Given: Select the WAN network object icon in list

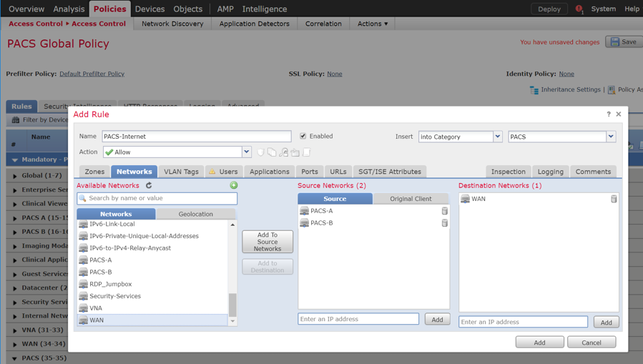Looking at the screenshot, I should [x=83, y=320].
